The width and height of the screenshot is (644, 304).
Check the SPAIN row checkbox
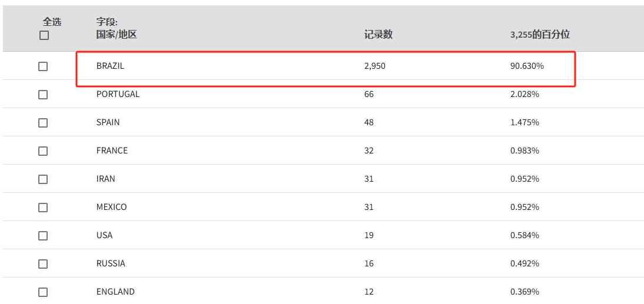coord(43,123)
